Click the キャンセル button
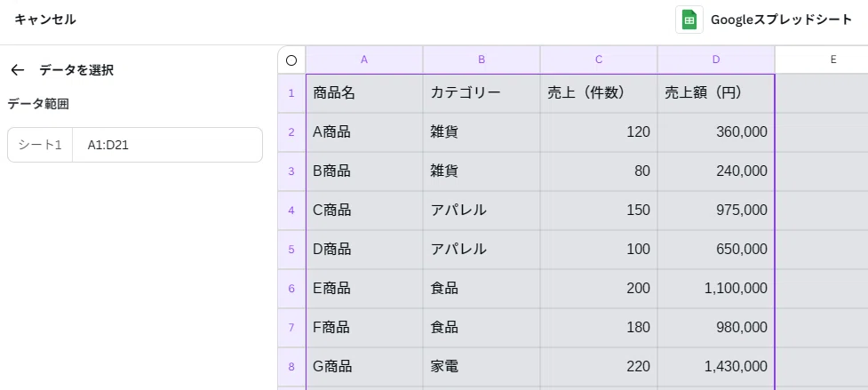Screen dimensions: 868x390 [x=44, y=20]
